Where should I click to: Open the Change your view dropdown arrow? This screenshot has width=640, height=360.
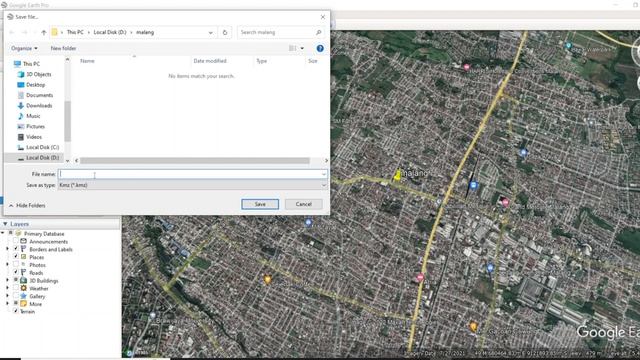(302, 48)
